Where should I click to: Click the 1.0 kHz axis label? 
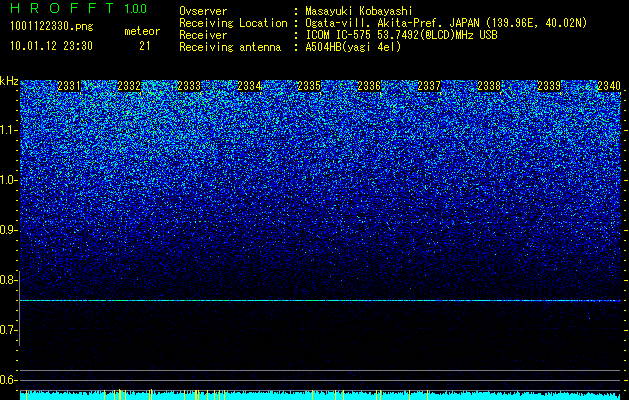(x=9, y=180)
